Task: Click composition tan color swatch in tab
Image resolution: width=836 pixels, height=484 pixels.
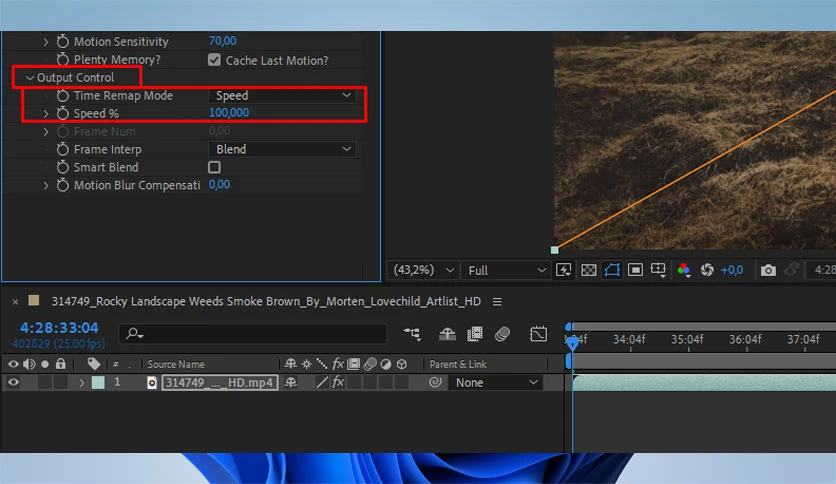Action: [34, 301]
